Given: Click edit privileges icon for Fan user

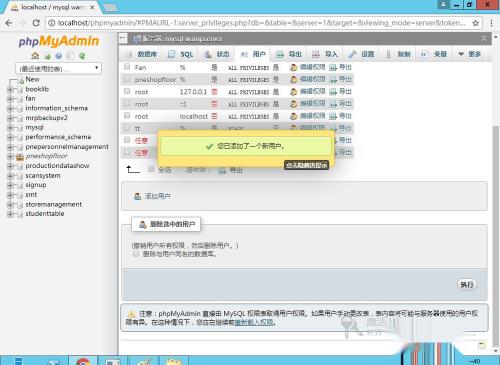Looking at the screenshot, I should [293, 68].
